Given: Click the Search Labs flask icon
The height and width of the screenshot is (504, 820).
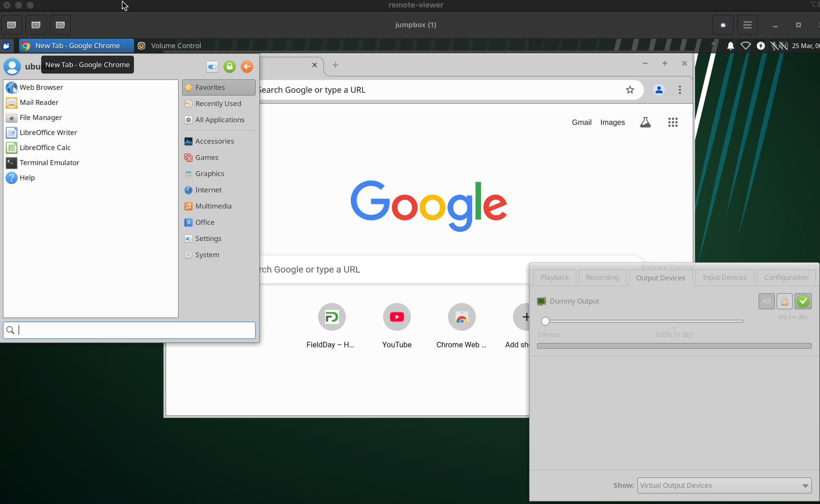Looking at the screenshot, I should point(645,122).
